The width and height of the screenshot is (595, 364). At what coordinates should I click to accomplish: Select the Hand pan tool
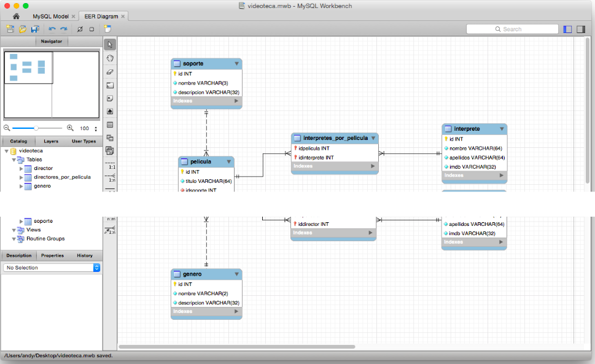[x=110, y=58]
